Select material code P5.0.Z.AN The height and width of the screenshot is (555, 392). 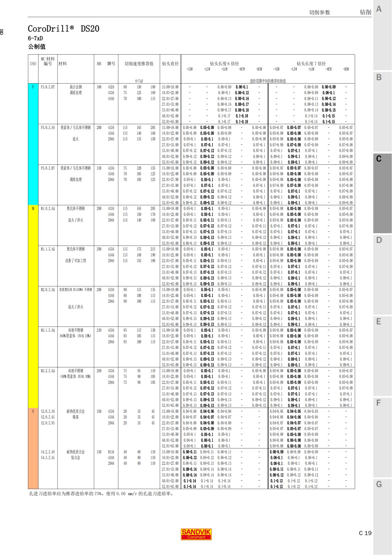(48, 127)
